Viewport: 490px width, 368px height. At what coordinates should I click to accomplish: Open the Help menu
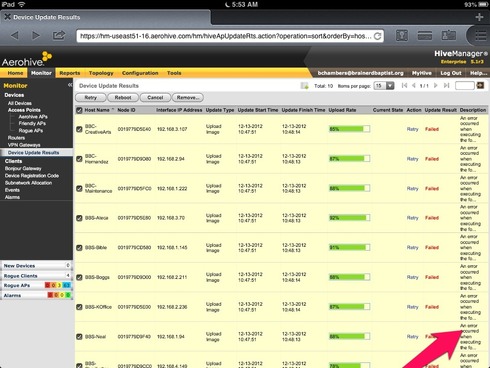click(478, 73)
